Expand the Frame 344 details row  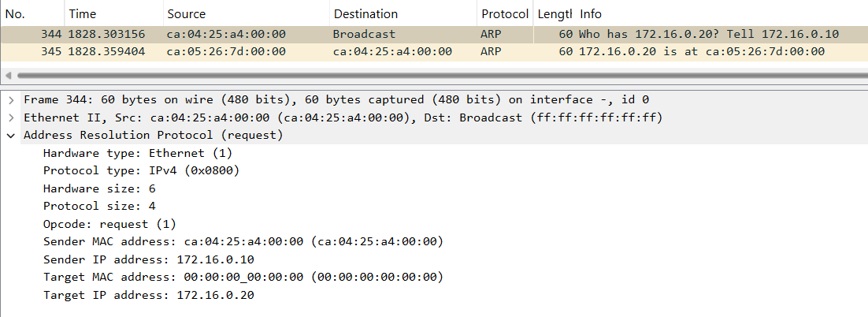tap(11, 100)
